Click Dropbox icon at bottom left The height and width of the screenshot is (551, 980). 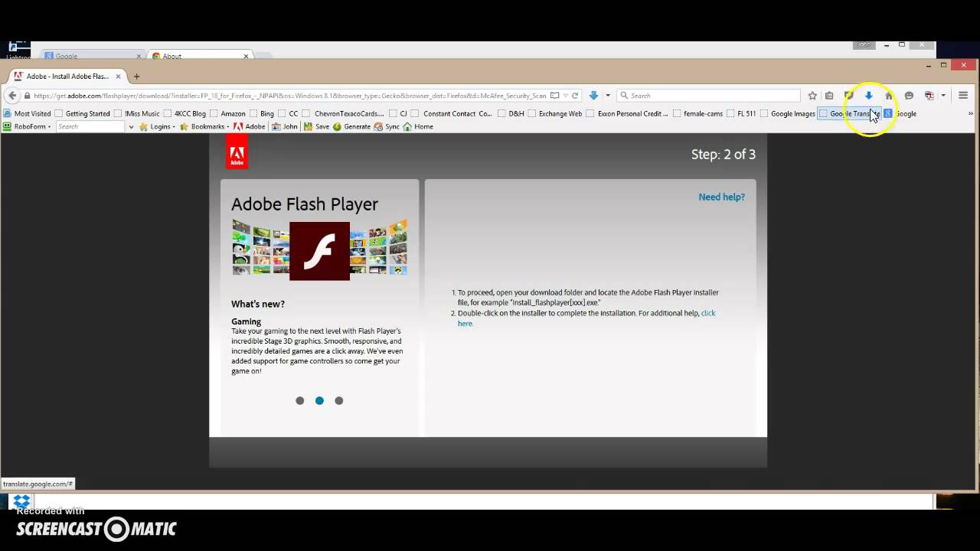(x=21, y=501)
